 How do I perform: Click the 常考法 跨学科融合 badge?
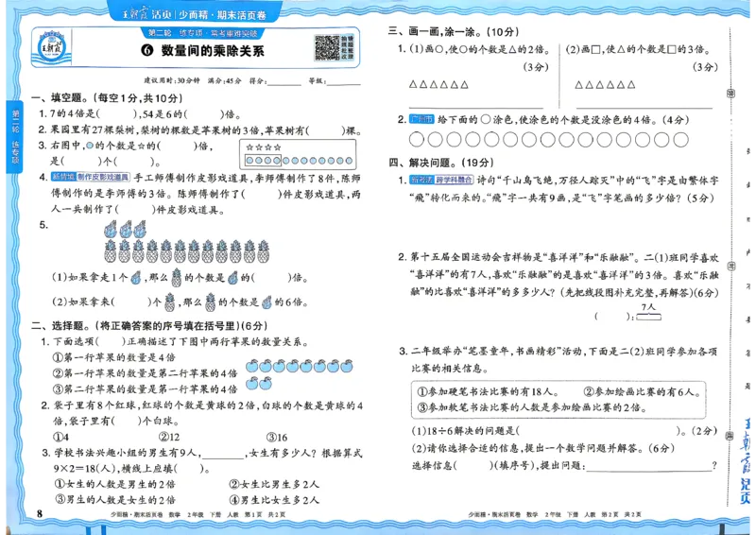click(x=441, y=180)
